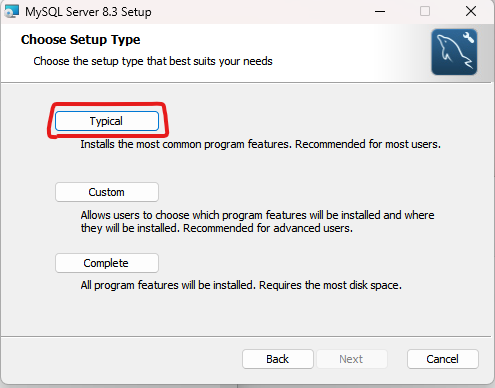Viewport: 495px width, 388px height.
Task: Click the 'Allows users to choose which program features' description
Action: [x=257, y=222]
